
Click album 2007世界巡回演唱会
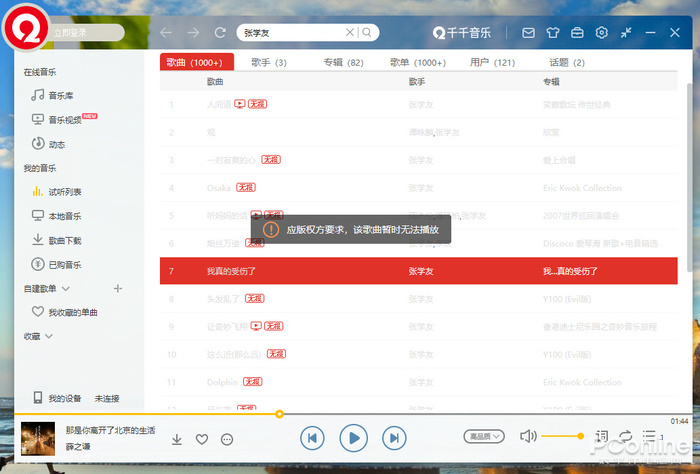[x=581, y=216]
